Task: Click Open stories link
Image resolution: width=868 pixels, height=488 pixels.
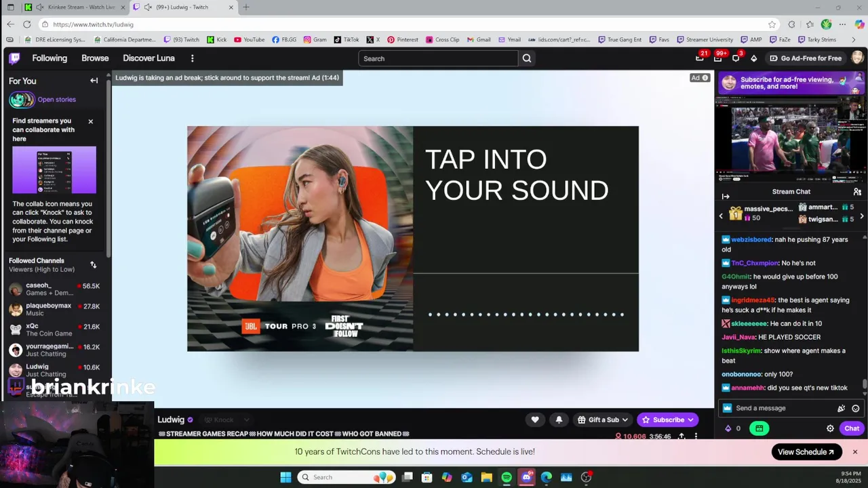Action: [57, 100]
